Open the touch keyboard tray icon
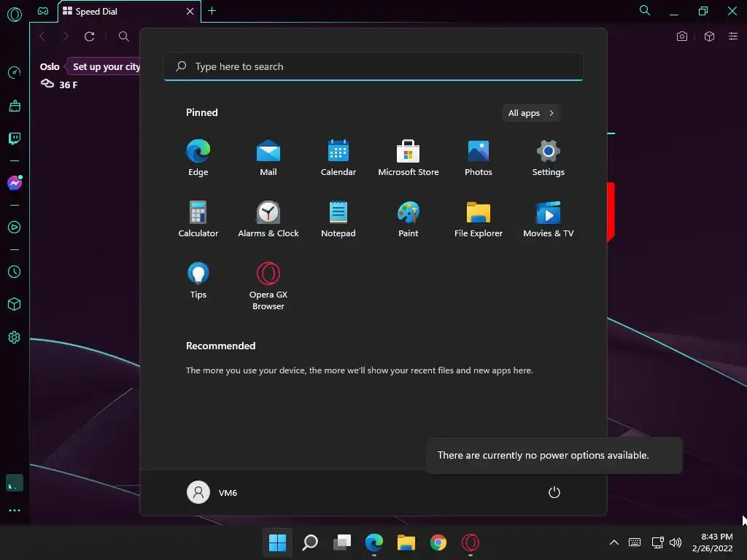Viewport: 747px width, 560px height. click(x=635, y=542)
